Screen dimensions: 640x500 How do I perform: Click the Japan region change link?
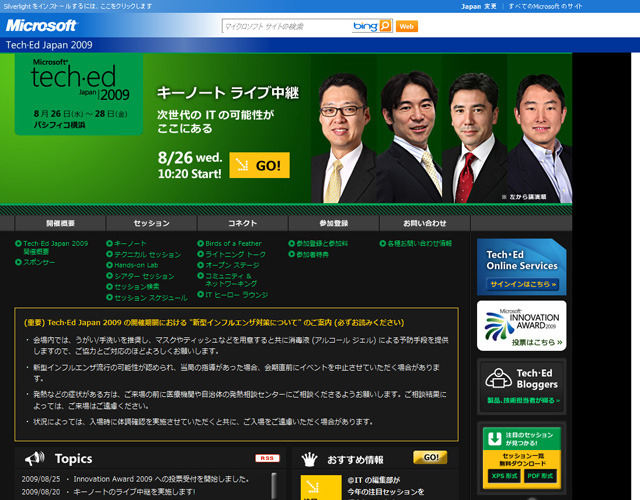pyautogui.click(x=479, y=7)
